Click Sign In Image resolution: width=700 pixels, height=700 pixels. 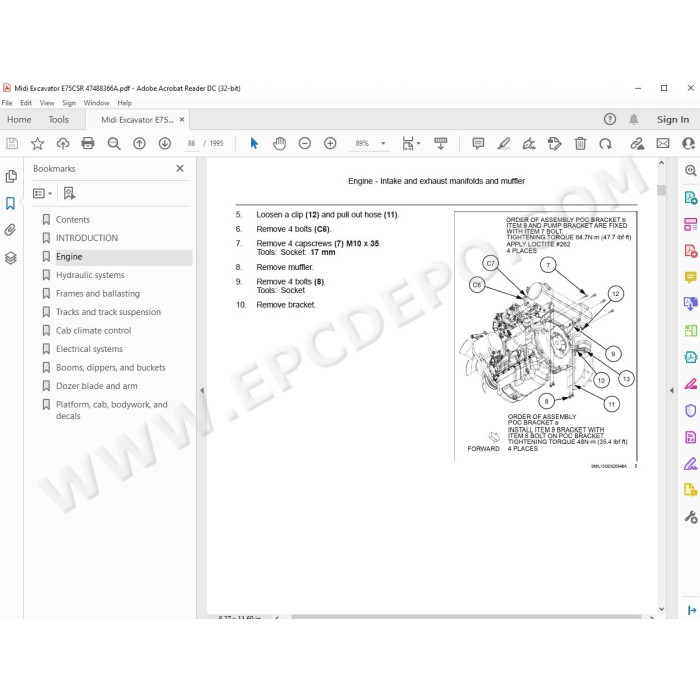(673, 120)
